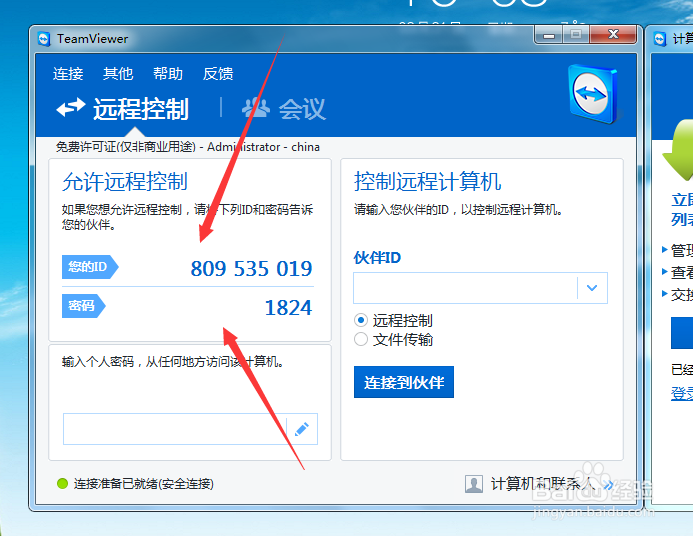Open the 反馈 menu
The height and width of the screenshot is (536, 693).
(x=218, y=73)
